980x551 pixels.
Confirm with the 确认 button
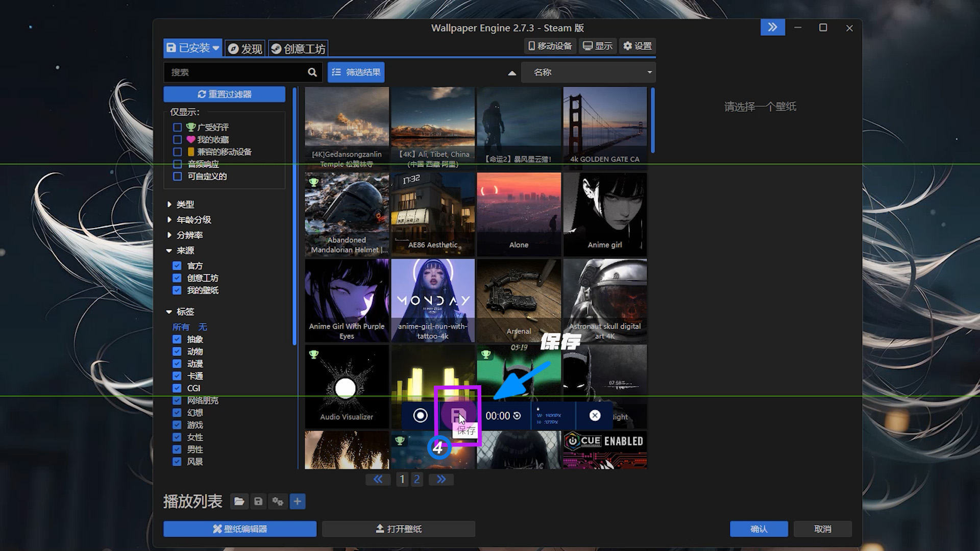(759, 529)
